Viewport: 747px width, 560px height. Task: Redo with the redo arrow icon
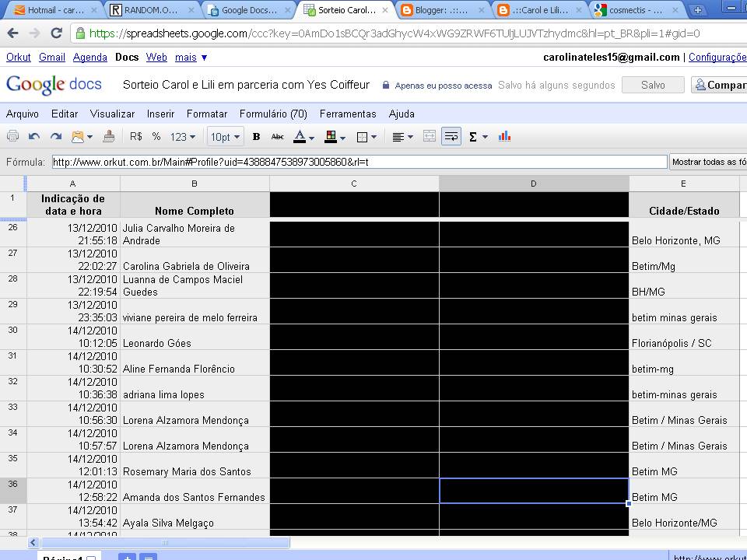pyautogui.click(x=56, y=137)
